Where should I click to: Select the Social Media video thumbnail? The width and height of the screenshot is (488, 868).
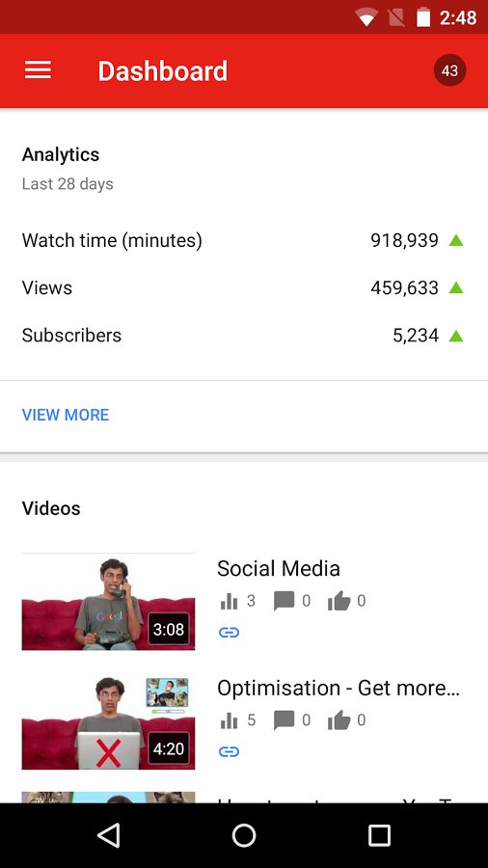[x=108, y=601]
